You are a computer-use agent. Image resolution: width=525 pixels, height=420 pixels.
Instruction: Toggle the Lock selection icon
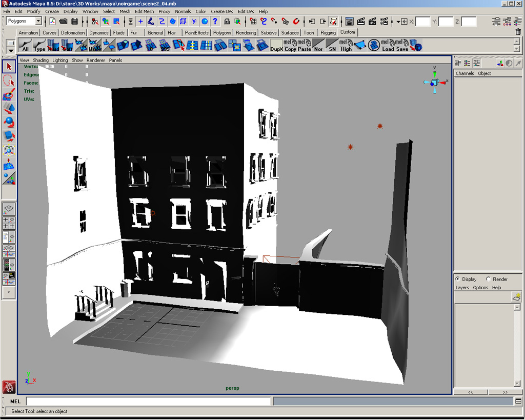click(227, 22)
